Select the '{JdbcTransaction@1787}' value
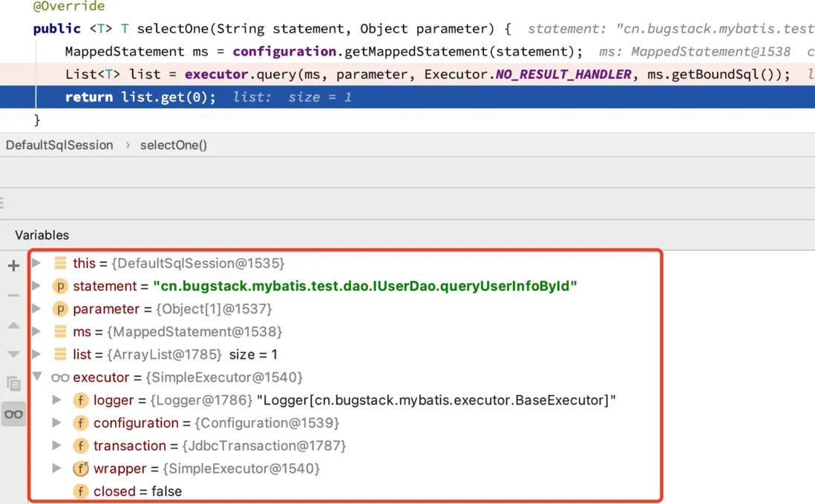 [264, 446]
